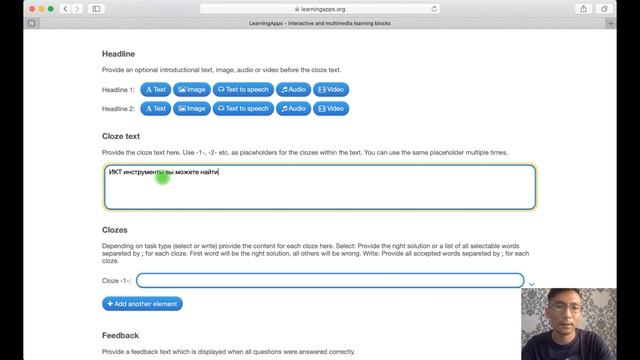
Task: Add Text to Headline 1
Action: coord(156,89)
